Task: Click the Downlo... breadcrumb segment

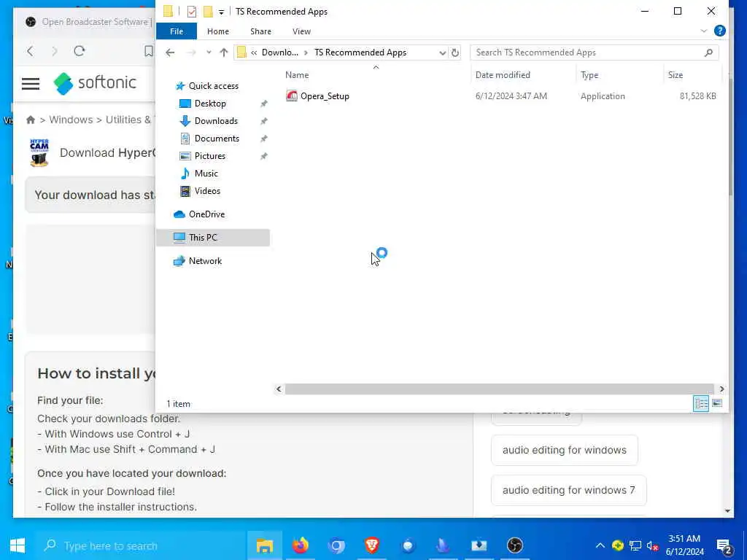Action: 279,52
